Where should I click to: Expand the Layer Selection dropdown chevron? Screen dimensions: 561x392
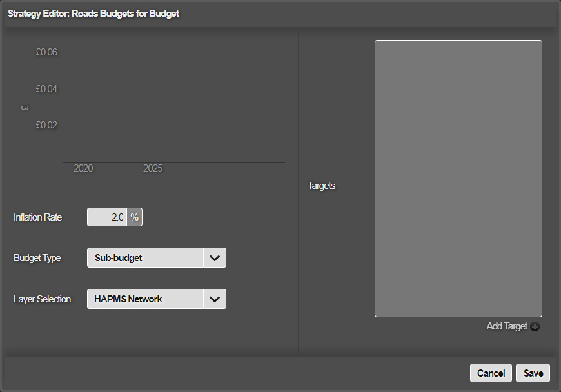click(x=215, y=299)
